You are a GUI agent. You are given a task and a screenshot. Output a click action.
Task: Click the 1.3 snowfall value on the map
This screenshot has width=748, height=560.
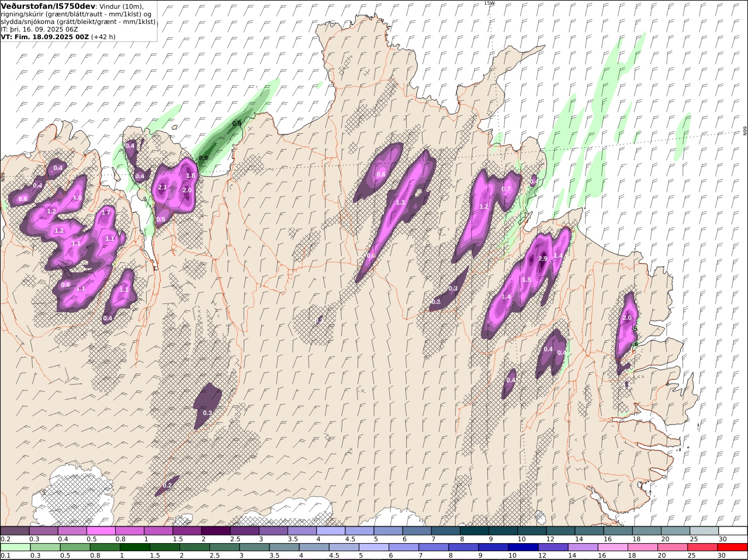click(400, 203)
